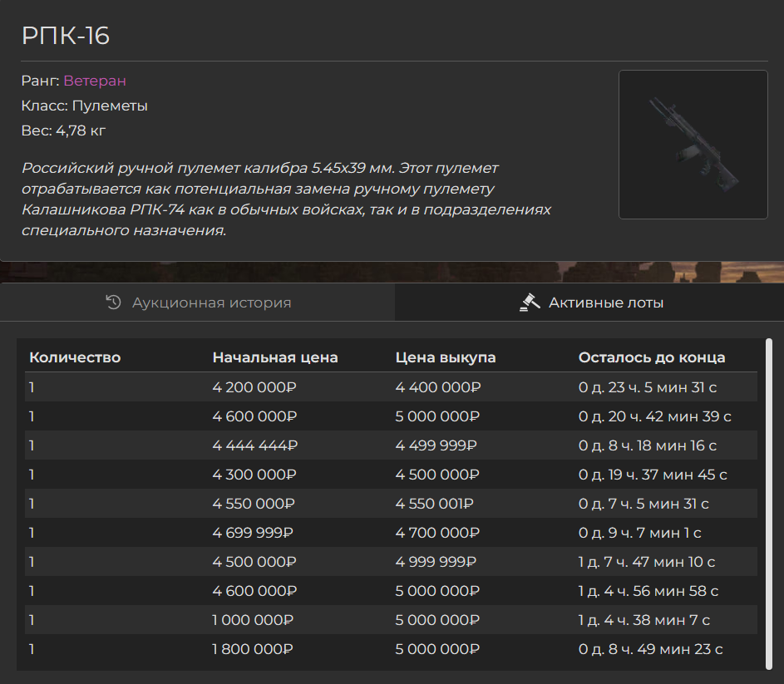Click the history clock icon
This screenshot has width=784, height=684.
(114, 302)
